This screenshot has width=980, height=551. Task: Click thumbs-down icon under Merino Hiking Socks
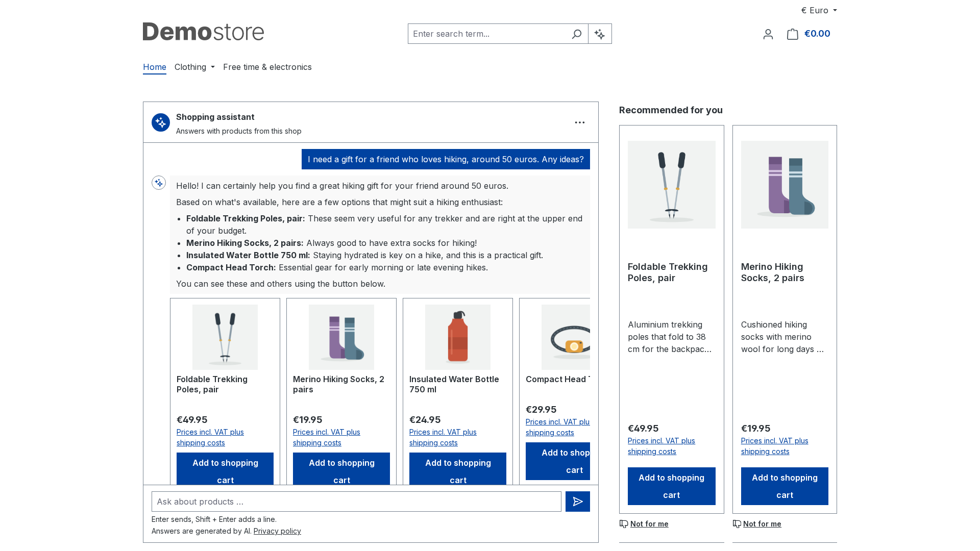(x=737, y=524)
